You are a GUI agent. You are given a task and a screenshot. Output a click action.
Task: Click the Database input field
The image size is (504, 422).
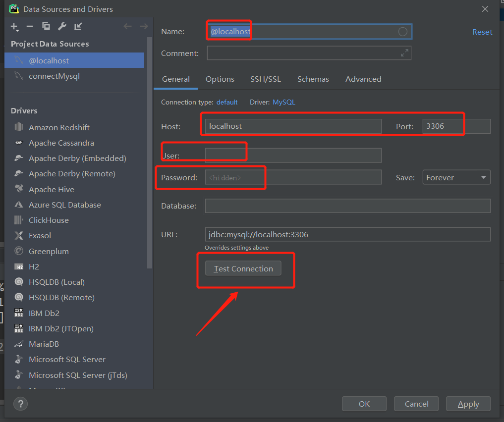pyautogui.click(x=348, y=206)
